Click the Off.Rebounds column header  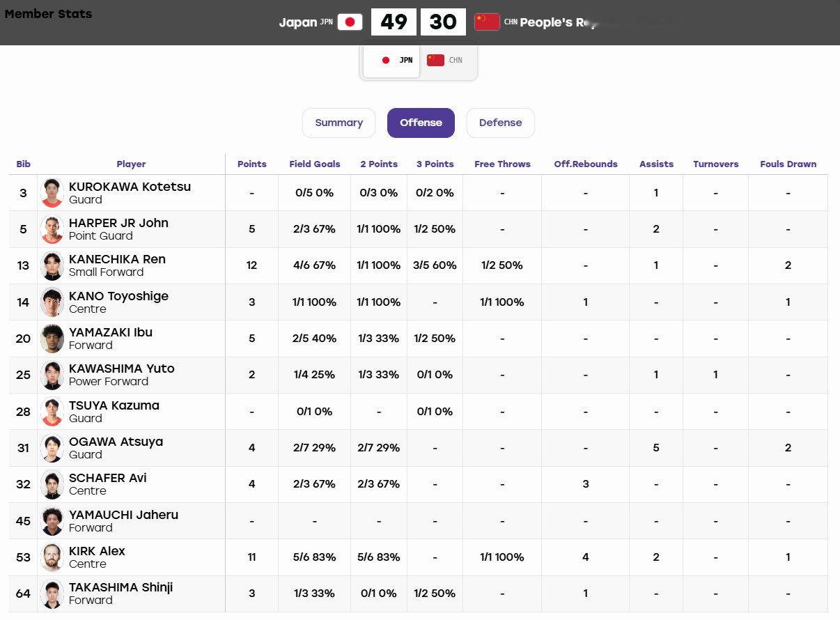[586, 164]
